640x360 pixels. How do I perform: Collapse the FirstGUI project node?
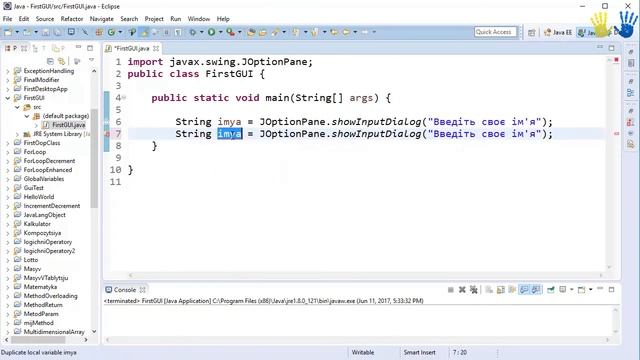pyautogui.click(x=7, y=98)
